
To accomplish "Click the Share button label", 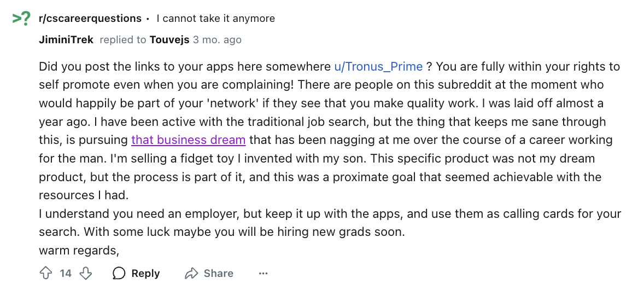I will click(219, 274).
